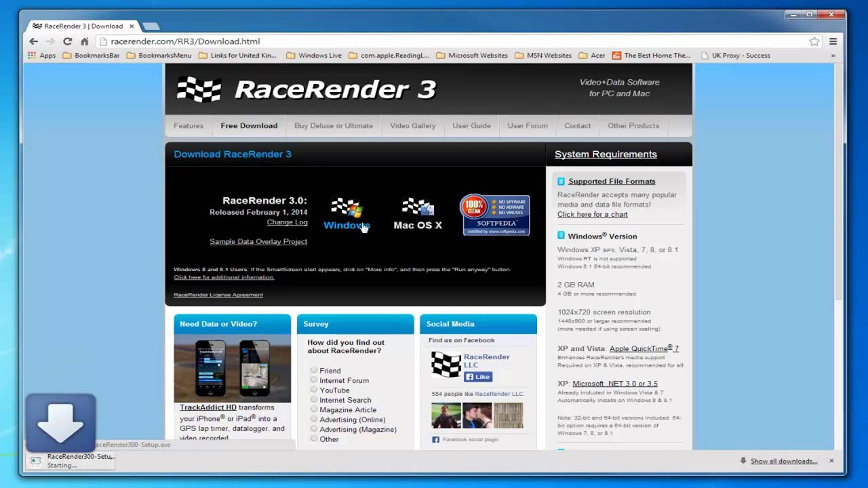This screenshot has width=868, height=488.
Task: Select the Internet Forum survey option
Action: point(314,380)
